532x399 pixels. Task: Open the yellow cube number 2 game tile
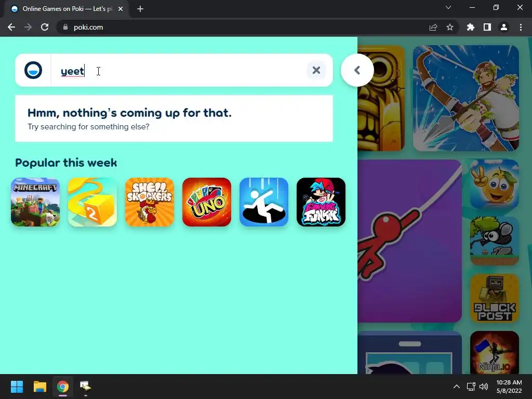[92, 202]
